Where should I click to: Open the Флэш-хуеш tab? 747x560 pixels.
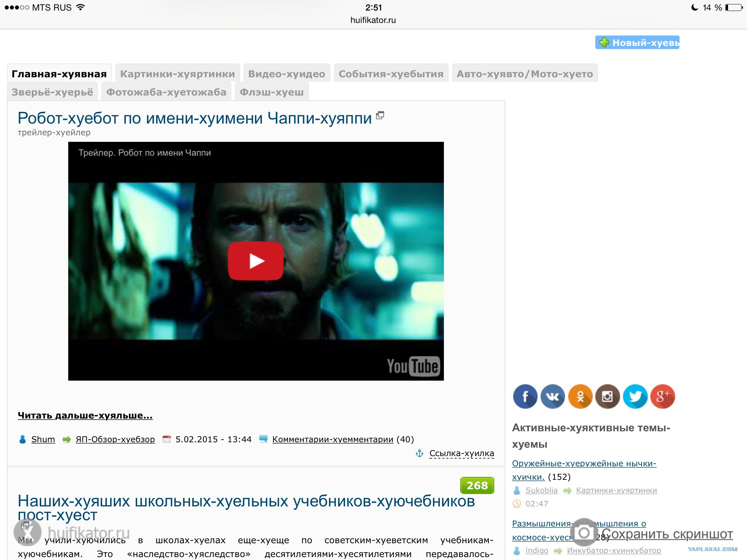click(x=272, y=92)
